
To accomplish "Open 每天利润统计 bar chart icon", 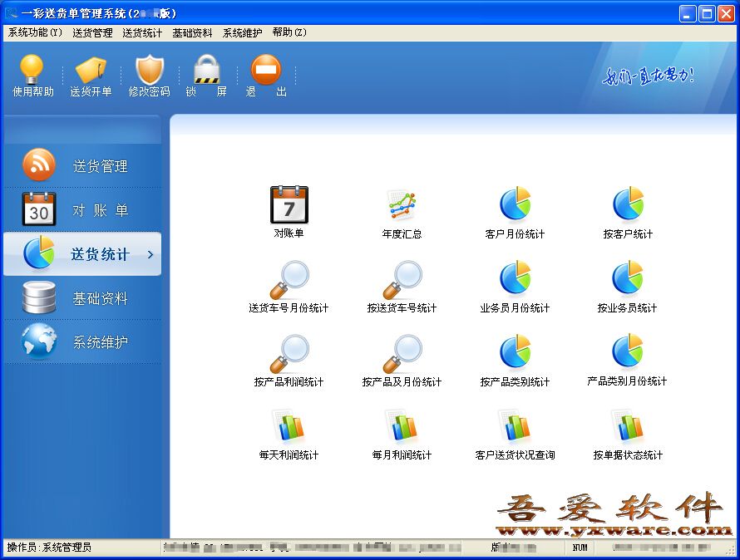I will coord(289,427).
